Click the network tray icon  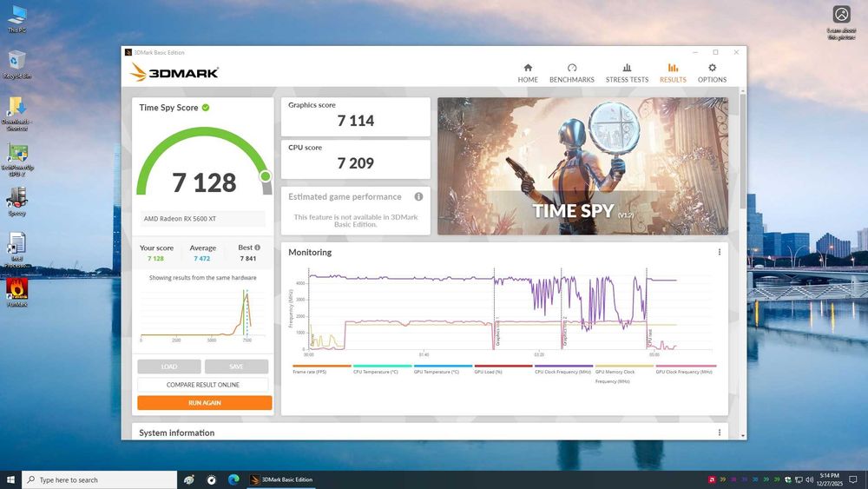(x=799, y=479)
